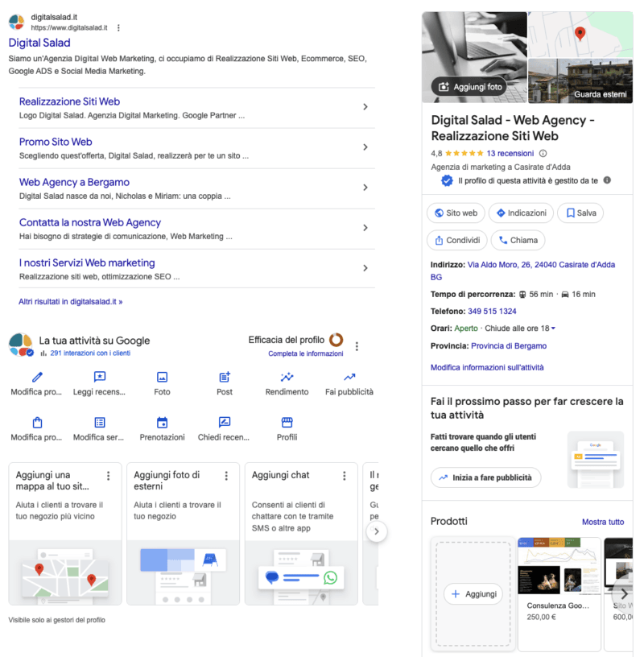The image size is (644, 657).
Task: Click info icon next to 13 recensioni
Action: pyautogui.click(x=543, y=153)
